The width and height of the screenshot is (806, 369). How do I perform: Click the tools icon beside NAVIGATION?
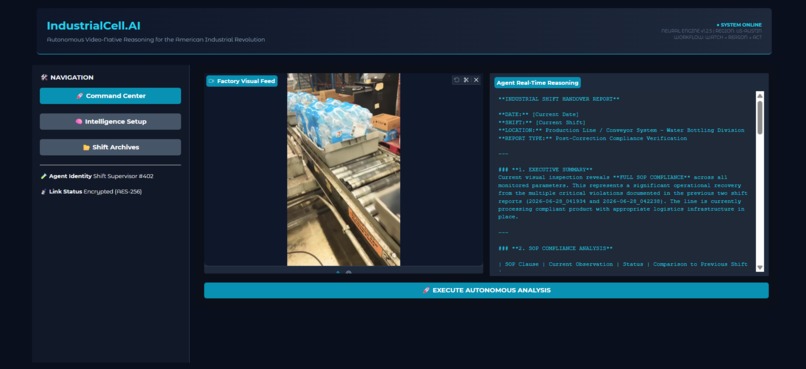(44, 78)
